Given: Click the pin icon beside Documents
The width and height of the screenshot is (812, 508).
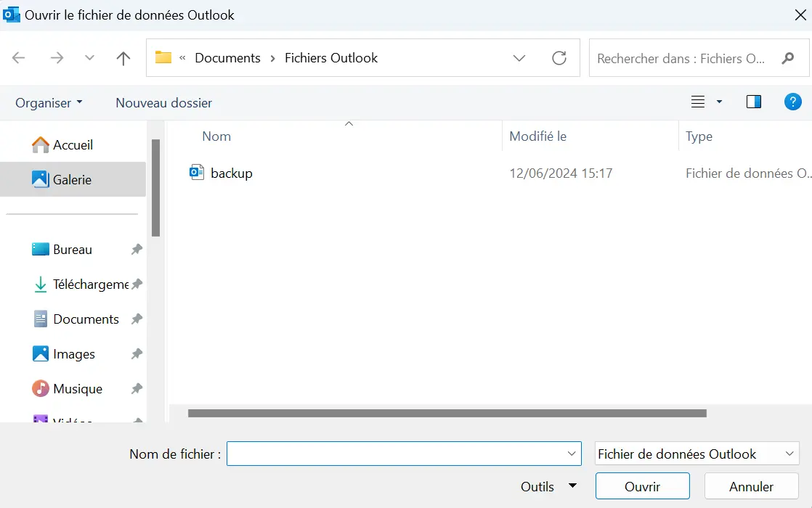Looking at the screenshot, I should click(x=137, y=319).
